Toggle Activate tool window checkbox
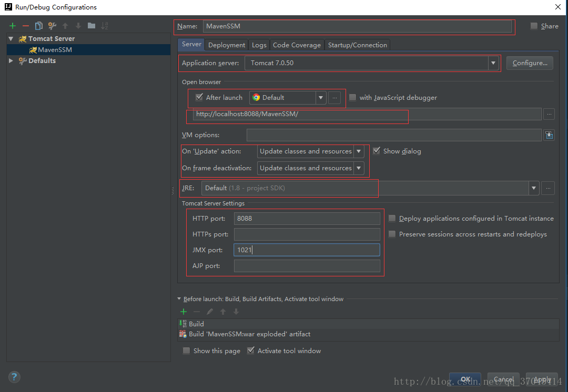 point(251,350)
